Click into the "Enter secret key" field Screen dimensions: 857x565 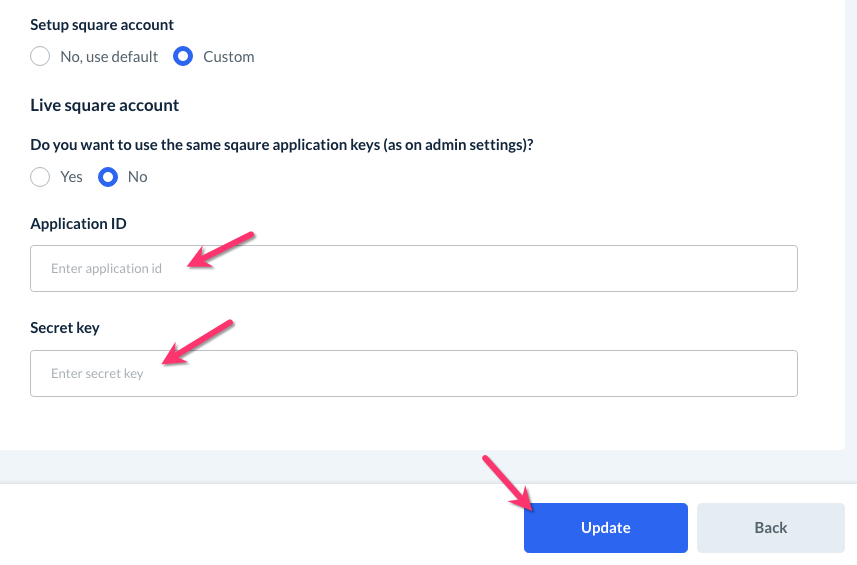pos(413,373)
